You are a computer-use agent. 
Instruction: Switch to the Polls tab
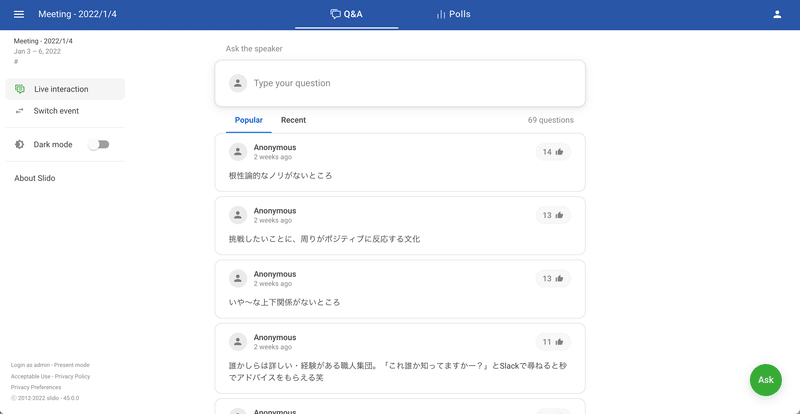click(453, 14)
